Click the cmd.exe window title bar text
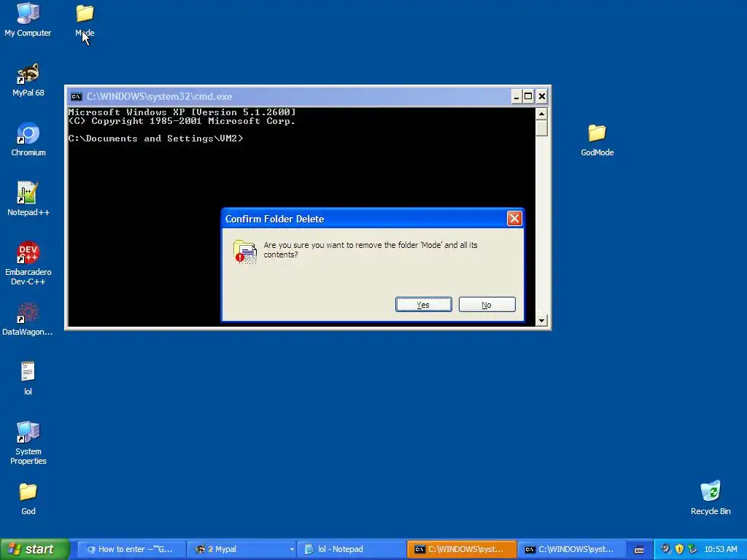 (x=159, y=97)
